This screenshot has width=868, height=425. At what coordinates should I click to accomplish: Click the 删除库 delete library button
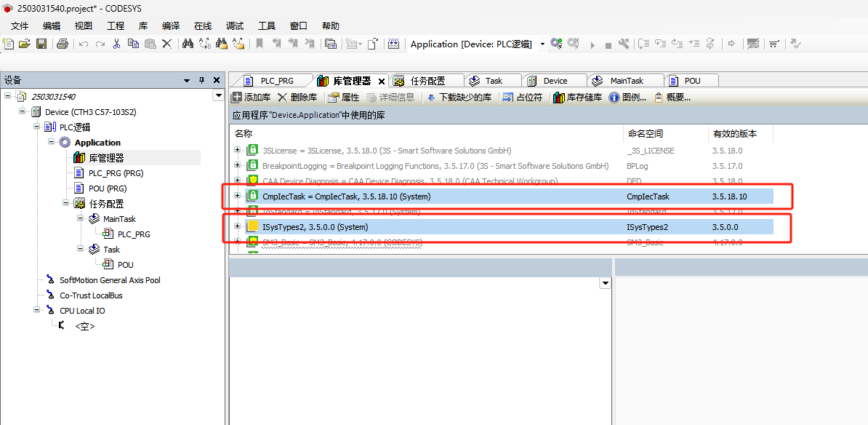pos(297,98)
